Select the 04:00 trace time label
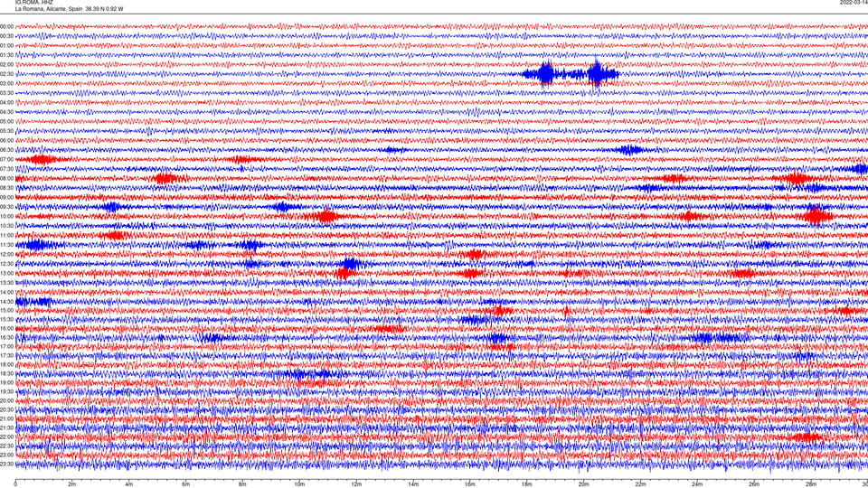Image resolution: width=868 pixels, height=488 pixels. pyautogui.click(x=6, y=102)
